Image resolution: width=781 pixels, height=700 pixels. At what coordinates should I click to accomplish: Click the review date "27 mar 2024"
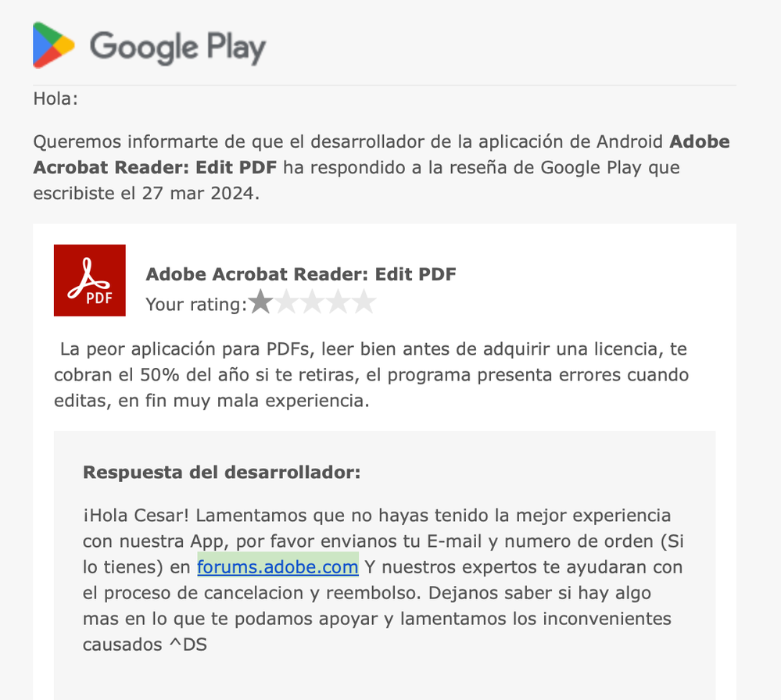[x=199, y=194]
